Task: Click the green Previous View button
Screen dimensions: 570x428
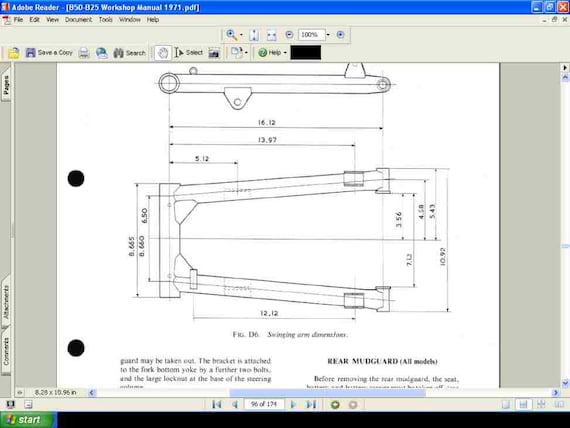Action: pos(335,404)
